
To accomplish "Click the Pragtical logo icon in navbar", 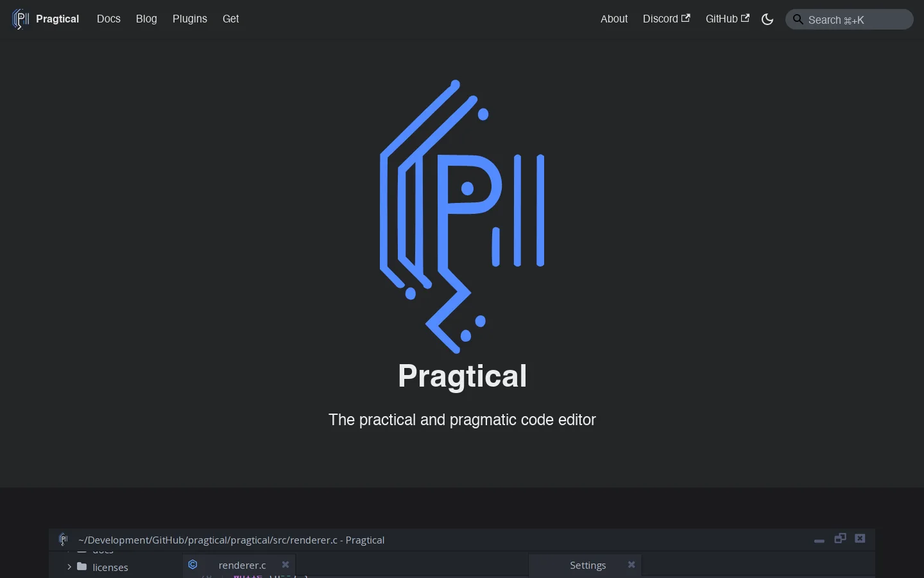I will click(x=21, y=19).
